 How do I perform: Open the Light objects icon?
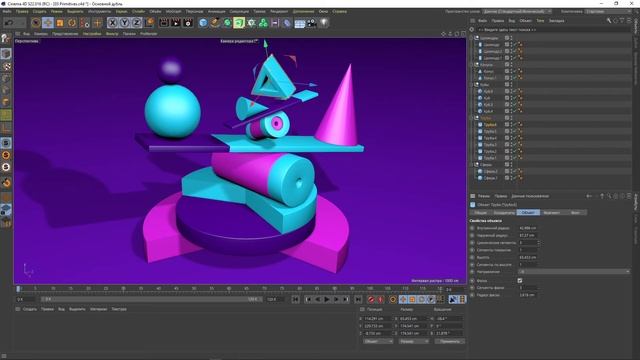coord(324,23)
